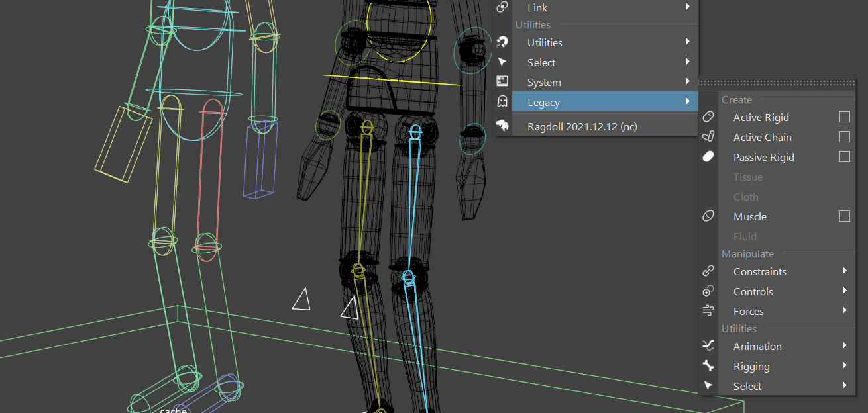Open Muscle option box
Viewport: 868px width, 413px height.
click(x=844, y=216)
